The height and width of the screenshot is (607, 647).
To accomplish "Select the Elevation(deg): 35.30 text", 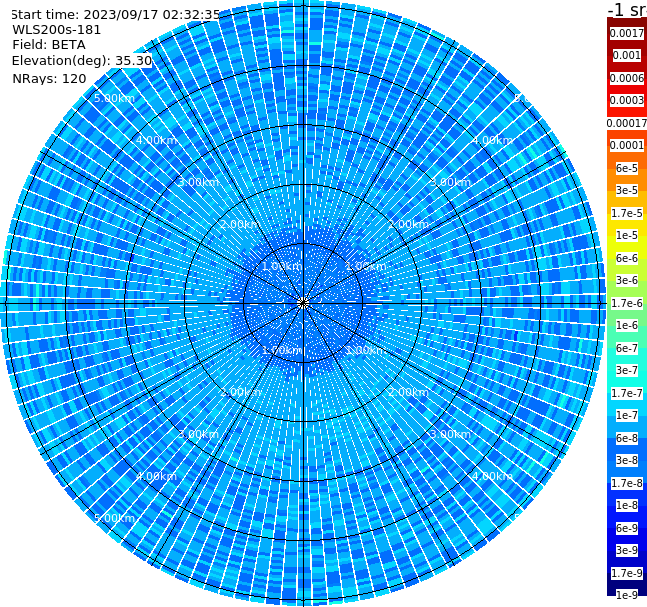I will click(x=82, y=61).
